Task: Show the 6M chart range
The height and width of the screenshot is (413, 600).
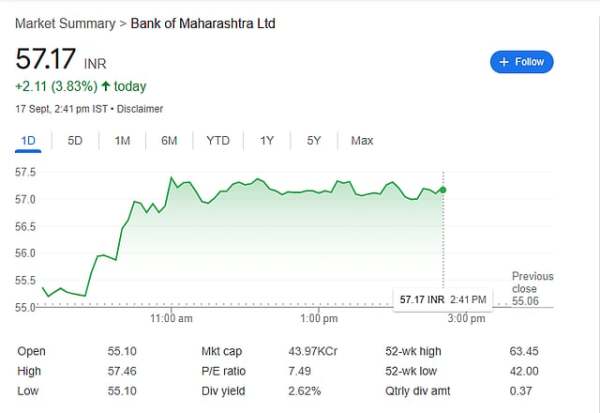Action: pos(169,141)
